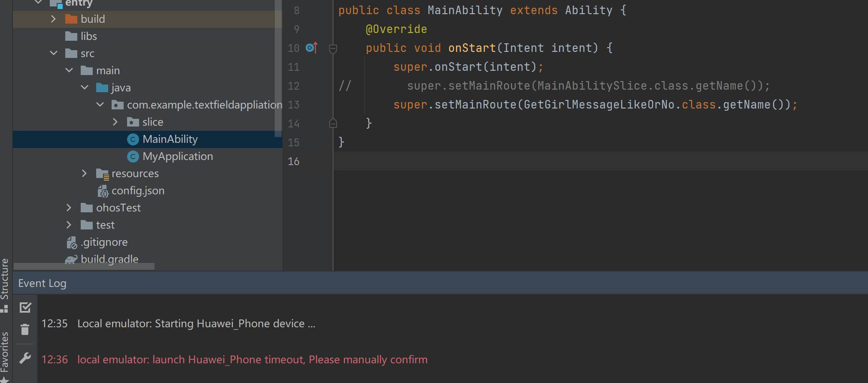This screenshot has width=868, height=383.
Task: Collapse the src folder
Action: [x=54, y=53]
